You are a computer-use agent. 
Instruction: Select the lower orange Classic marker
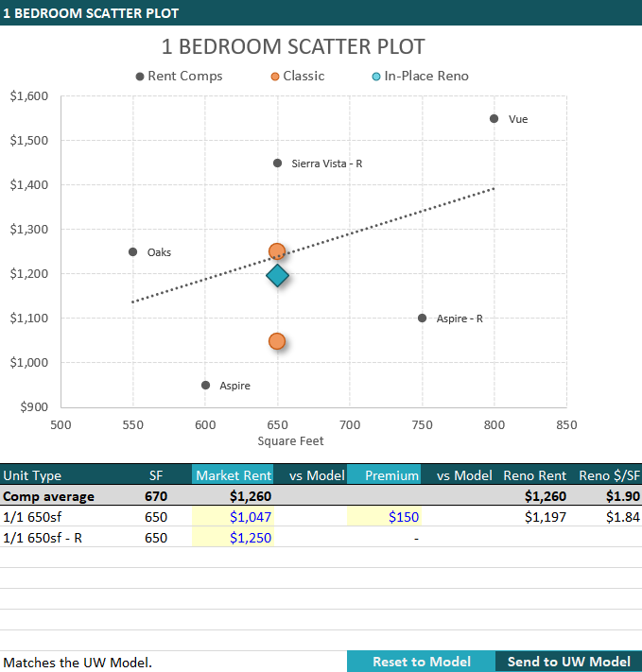pos(277,341)
